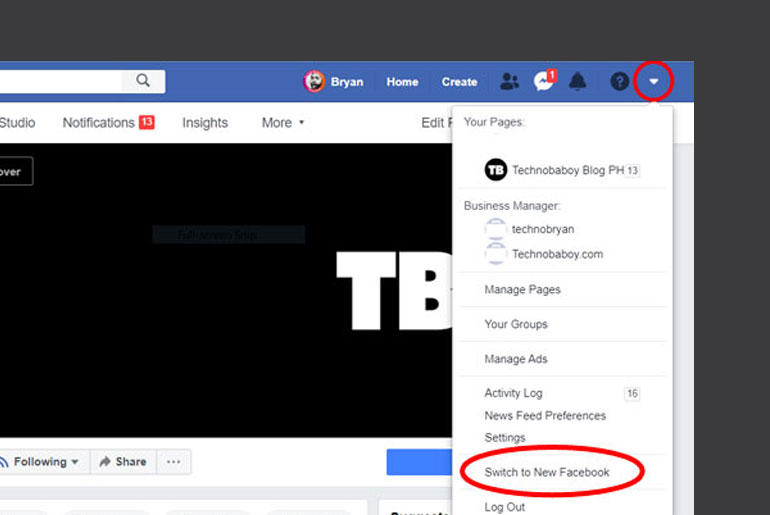Select technobryan business manager
This screenshot has width=770, height=515.
(x=543, y=229)
